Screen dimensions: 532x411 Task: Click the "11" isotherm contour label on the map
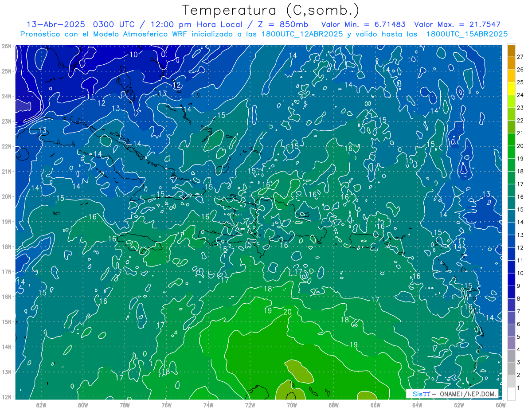(x=90, y=97)
